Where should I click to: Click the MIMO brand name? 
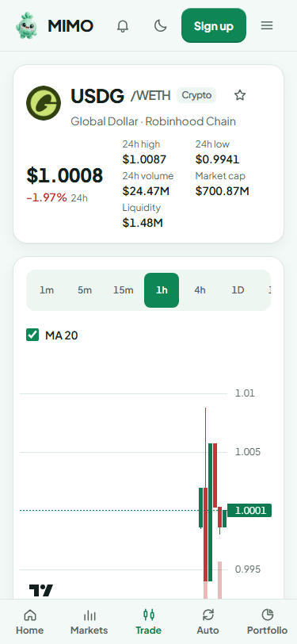click(70, 26)
